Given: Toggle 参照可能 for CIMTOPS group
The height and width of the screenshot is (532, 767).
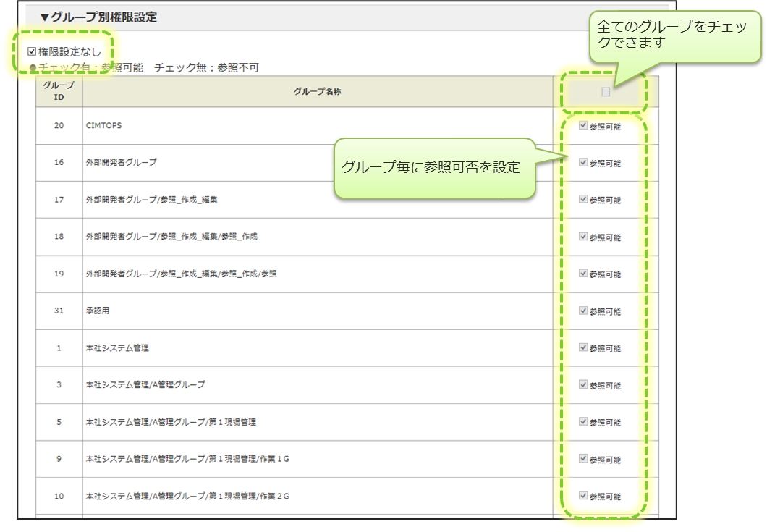Looking at the screenshot, I should pyautogui.click(x=584, y=126).
